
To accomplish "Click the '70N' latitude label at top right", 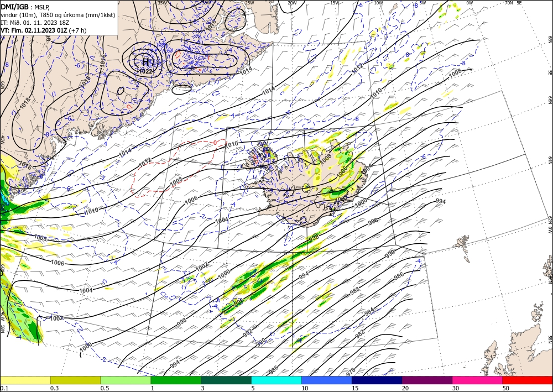I will pos(509,2).
